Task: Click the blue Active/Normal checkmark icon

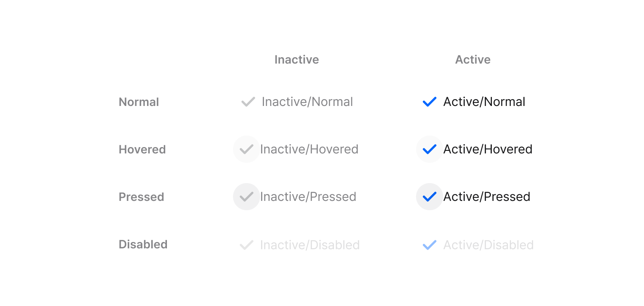Action: tap(429, 102)
